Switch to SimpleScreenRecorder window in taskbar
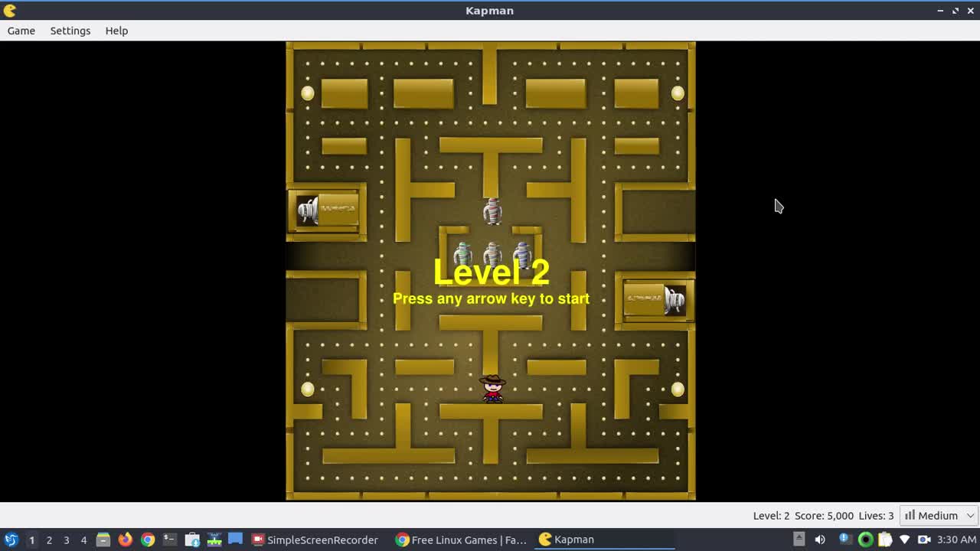 (315, 540)
